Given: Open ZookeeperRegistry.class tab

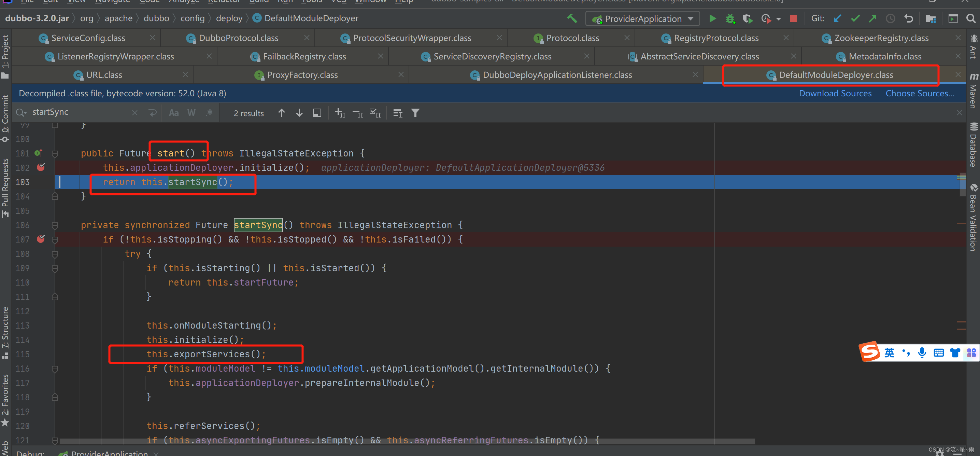Looking at the screenshot, I should (x=881, y=38).
